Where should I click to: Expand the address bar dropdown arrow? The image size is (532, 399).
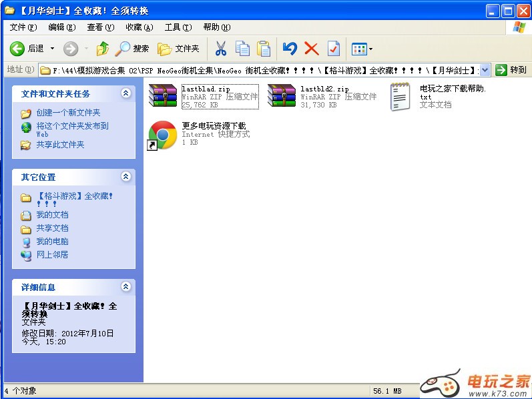click(x=485, y=70)
